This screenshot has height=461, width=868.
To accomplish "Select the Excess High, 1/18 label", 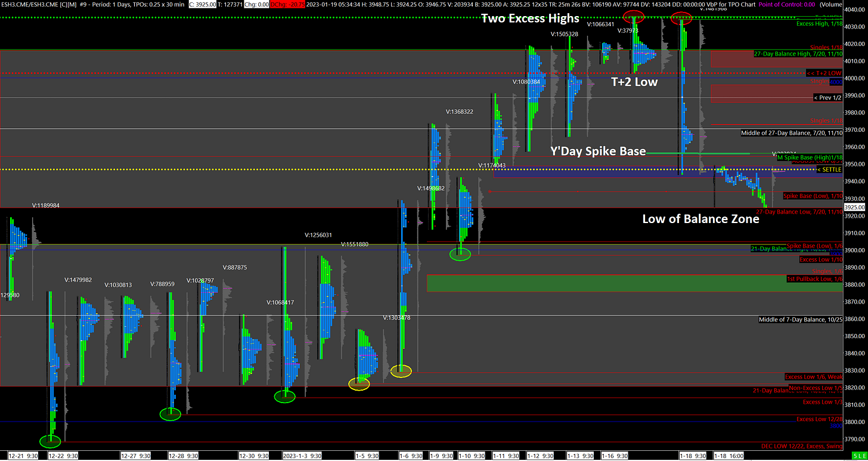I will coord(819,23).
